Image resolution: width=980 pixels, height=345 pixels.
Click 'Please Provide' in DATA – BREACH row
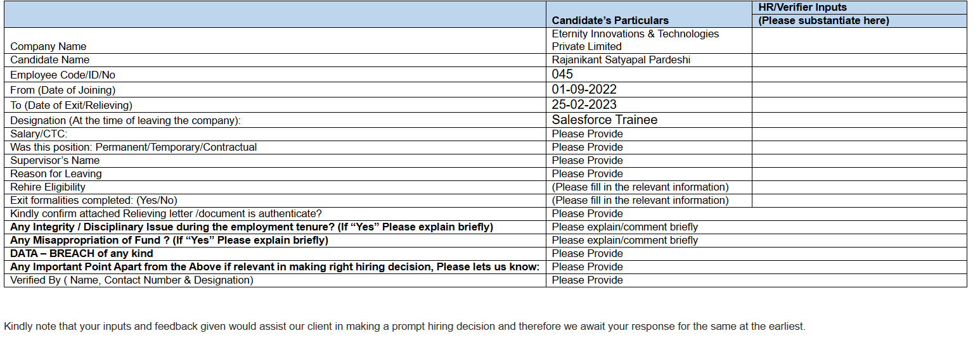pos(587,253)
